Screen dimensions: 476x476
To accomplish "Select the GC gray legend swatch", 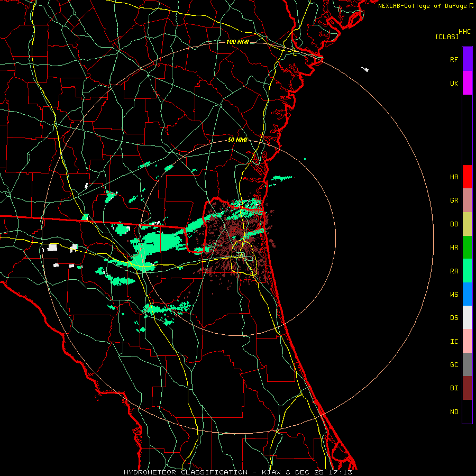I will tap(467, 364).
